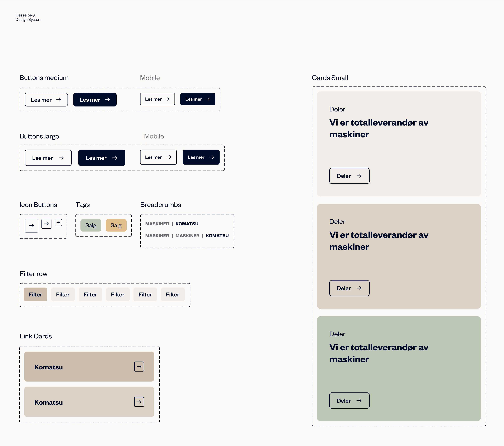
Task: Click the largest arrow icon button
Action: click(x=31, y=225)
